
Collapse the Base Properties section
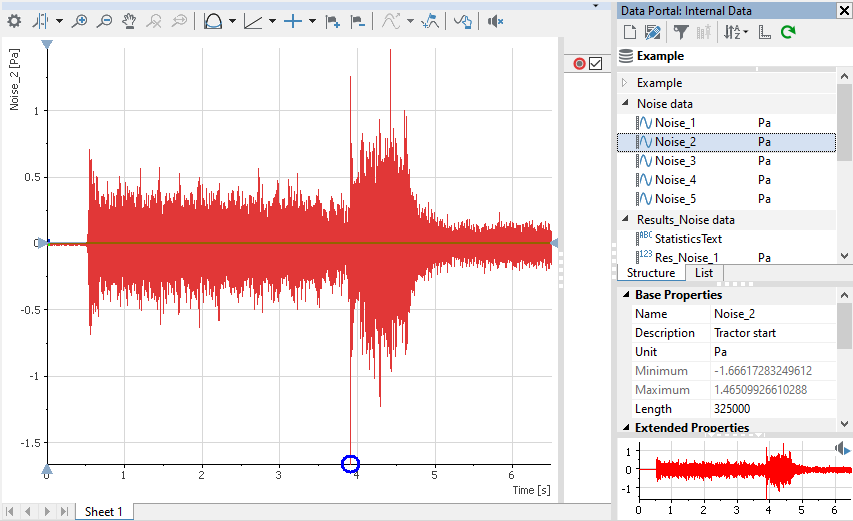(624, 295)
